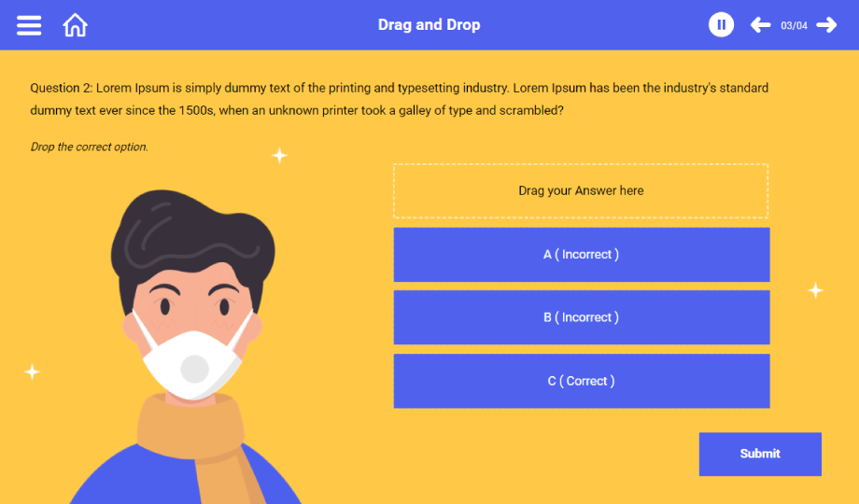Pause the lesson with the pause button

[721, 24]
